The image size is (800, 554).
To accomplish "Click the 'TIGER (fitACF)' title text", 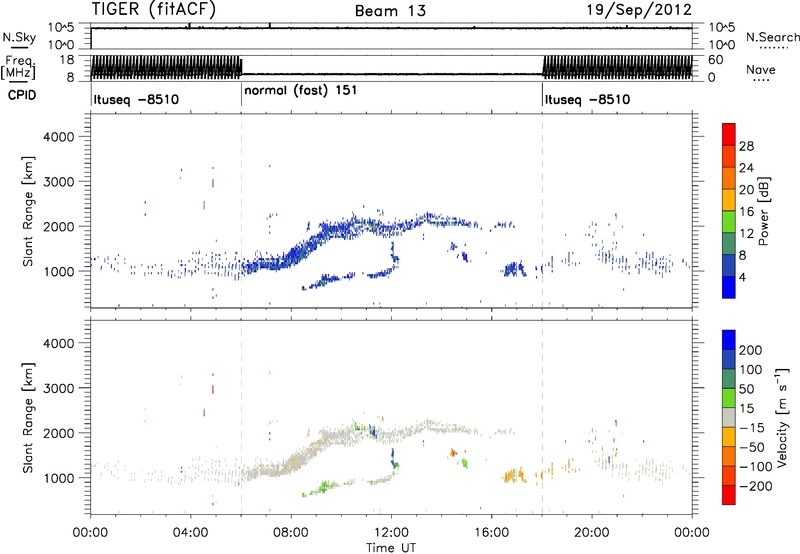I will (x=153, y=9).
